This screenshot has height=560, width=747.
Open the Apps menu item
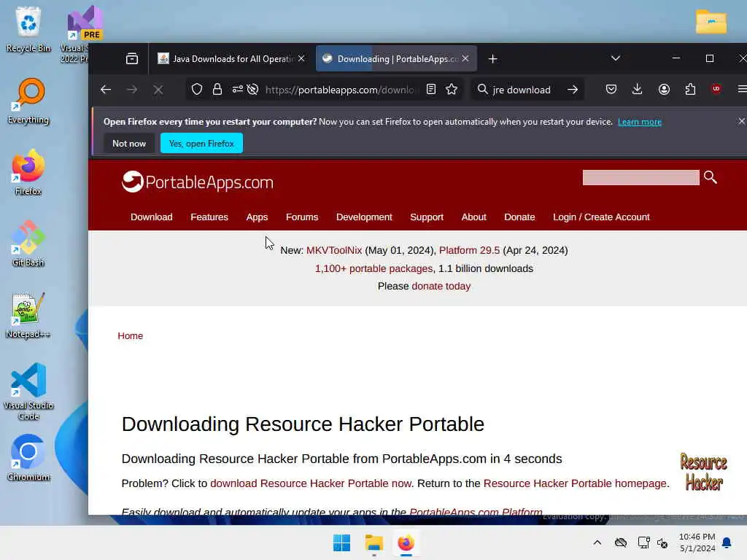(x=257, y=217)
